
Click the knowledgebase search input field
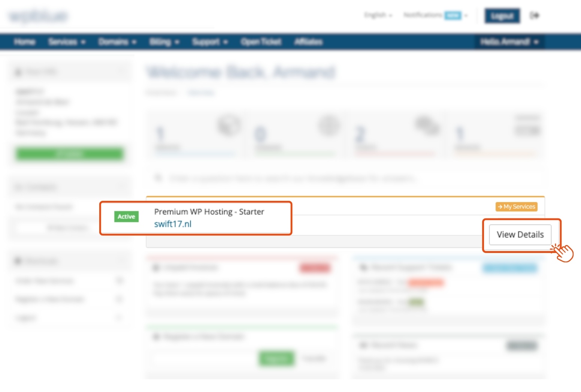[292, 178]
